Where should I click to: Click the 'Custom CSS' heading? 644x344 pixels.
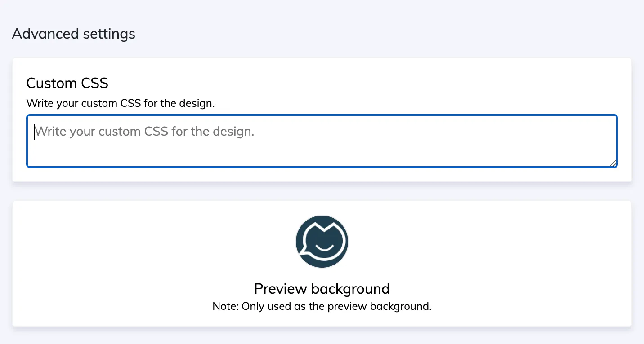(x=67, y=83)
